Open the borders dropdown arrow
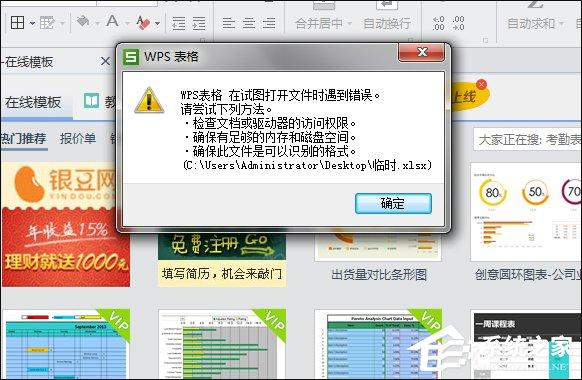The height and width of the screenshot is (380, 582). click(x=32, y=23)
